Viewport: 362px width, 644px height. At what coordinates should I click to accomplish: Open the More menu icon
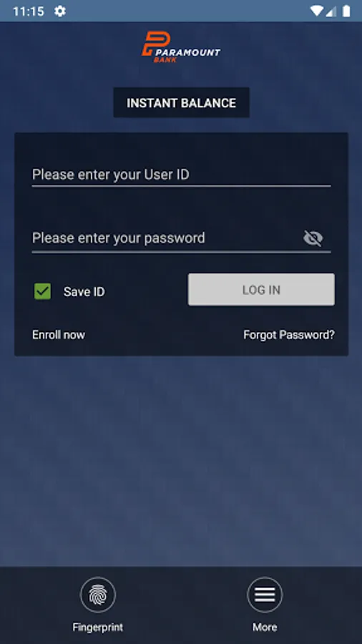(265, 595)
